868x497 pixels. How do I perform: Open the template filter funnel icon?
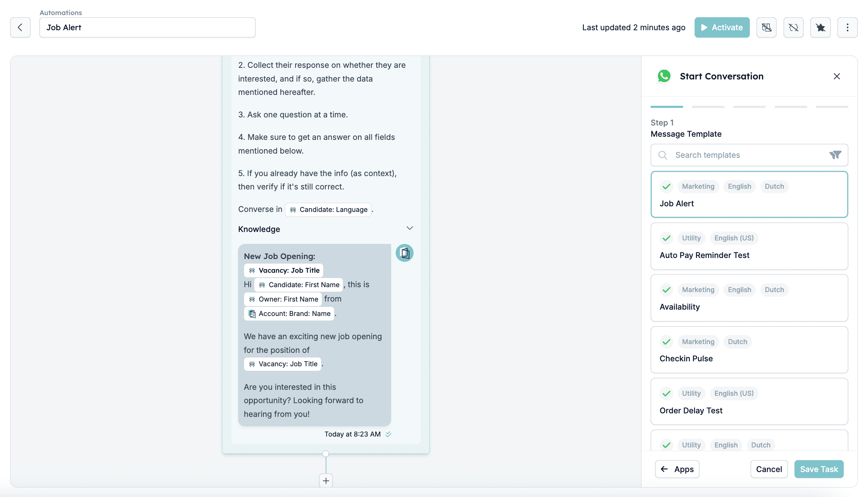[835, 155]
